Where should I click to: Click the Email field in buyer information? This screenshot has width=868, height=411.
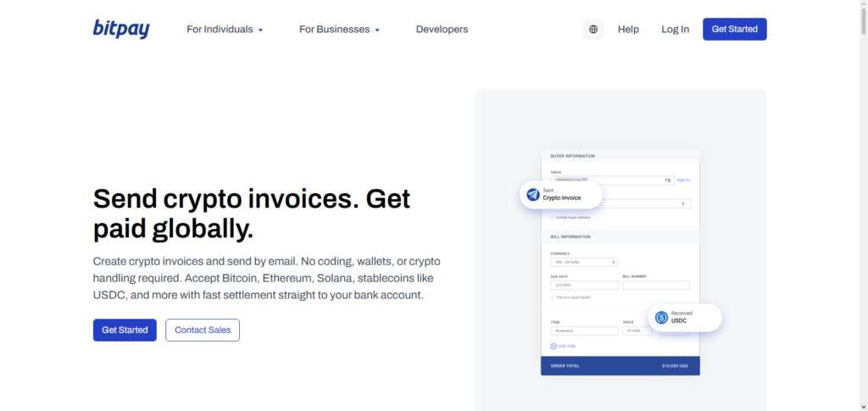point(612,181)
